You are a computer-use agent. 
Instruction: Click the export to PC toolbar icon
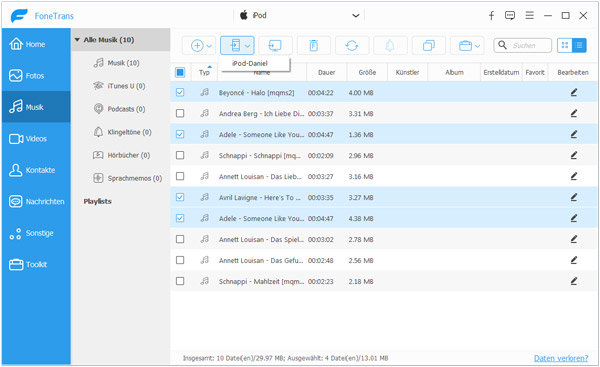[x=275, y=46]
